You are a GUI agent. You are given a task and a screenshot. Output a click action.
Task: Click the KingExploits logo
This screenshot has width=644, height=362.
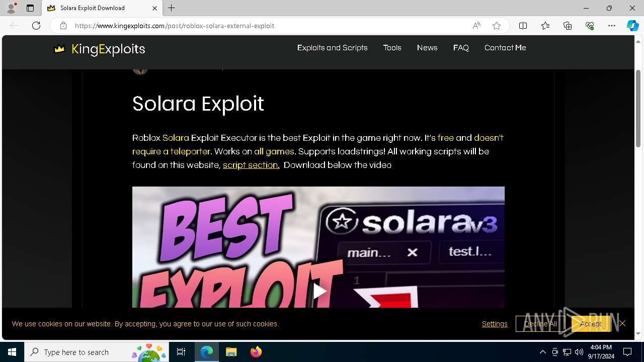coord(100,49)
